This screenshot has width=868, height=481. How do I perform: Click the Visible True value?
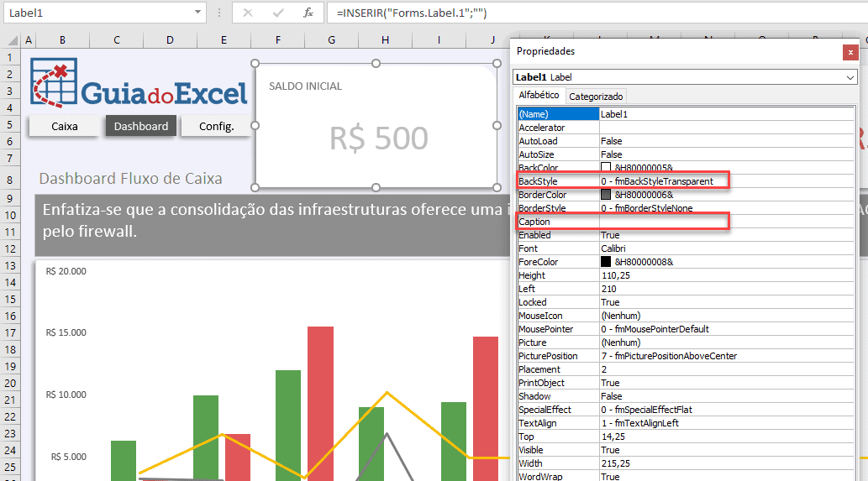click(726, 450)
